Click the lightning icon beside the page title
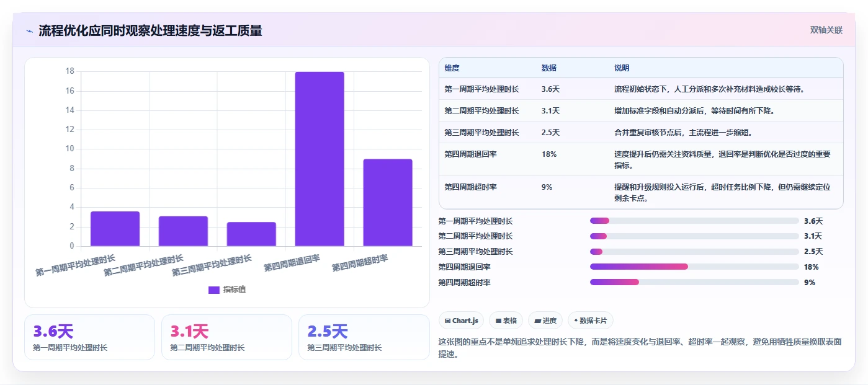This screenshot has width=868, height=385. click(30, 31)
